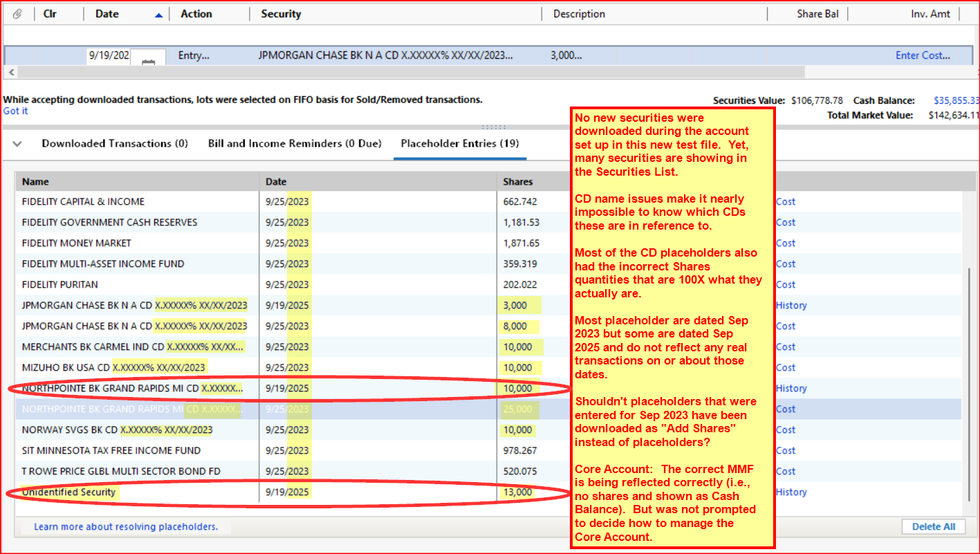
Task: Select the Placeholder Entries (19) tab
Action: (460, 143)
